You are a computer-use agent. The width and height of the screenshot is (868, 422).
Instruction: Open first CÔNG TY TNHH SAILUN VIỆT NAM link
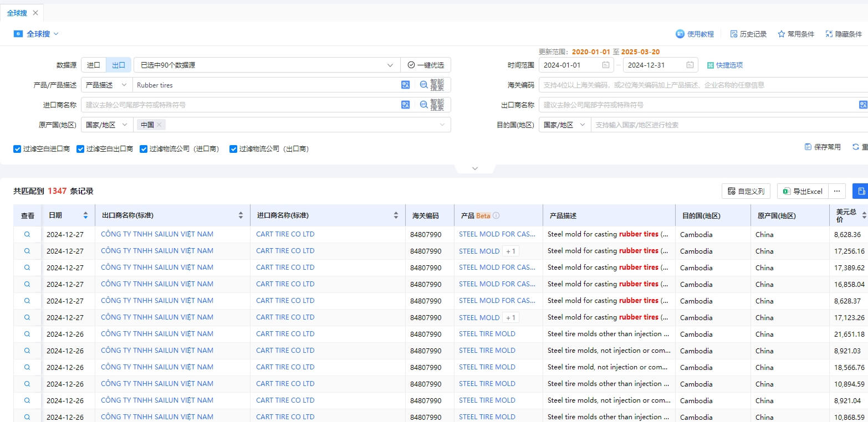pos(157,234)
